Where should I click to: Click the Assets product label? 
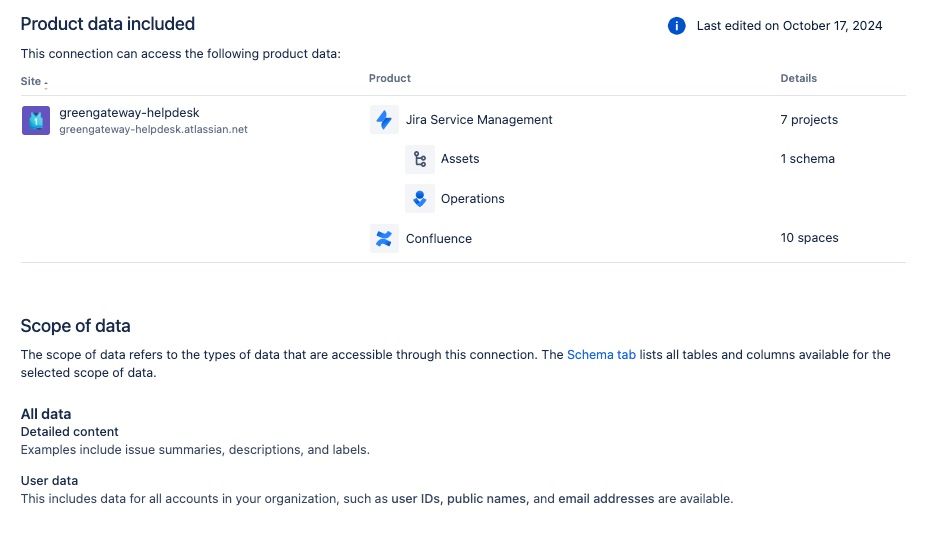point(460,159)
